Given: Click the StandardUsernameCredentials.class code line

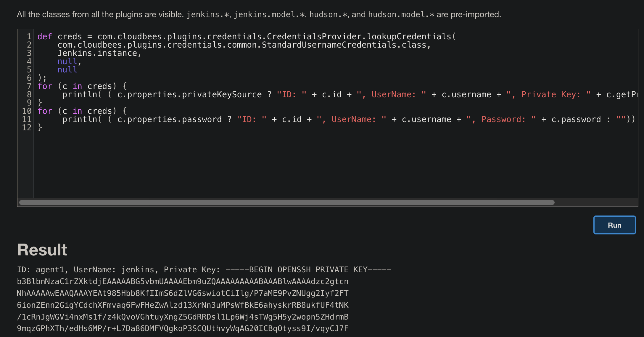Looking at the screenshot, I should coord(244,45).
